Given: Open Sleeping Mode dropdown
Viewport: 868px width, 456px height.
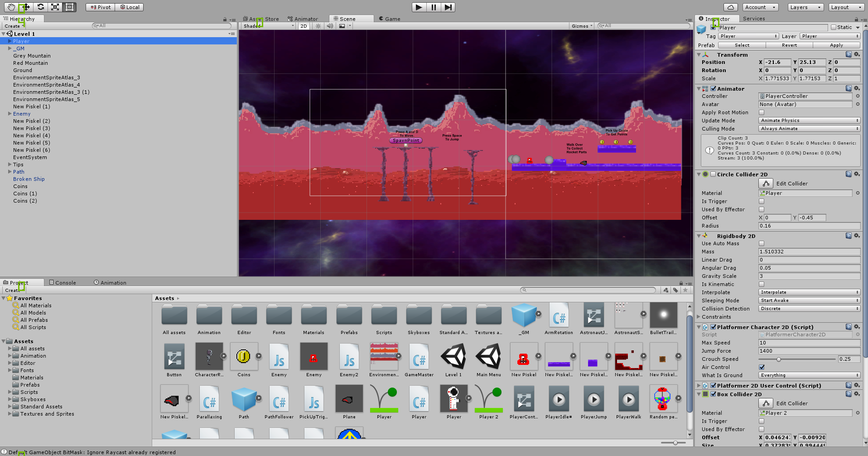Looking at the screenshot, I should tap(809, 301).
